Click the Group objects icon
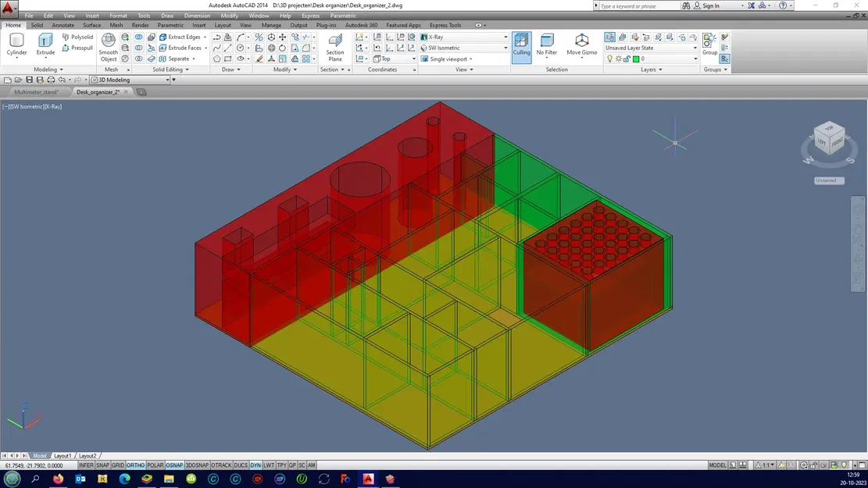 [x=709, y=45]
